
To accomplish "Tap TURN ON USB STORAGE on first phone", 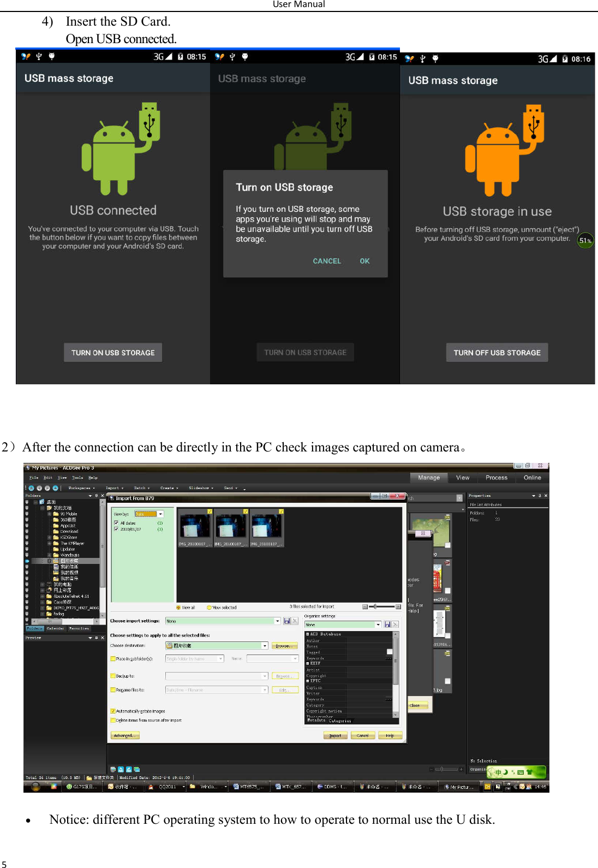I will pyautogui.click(x=113, y=353).
